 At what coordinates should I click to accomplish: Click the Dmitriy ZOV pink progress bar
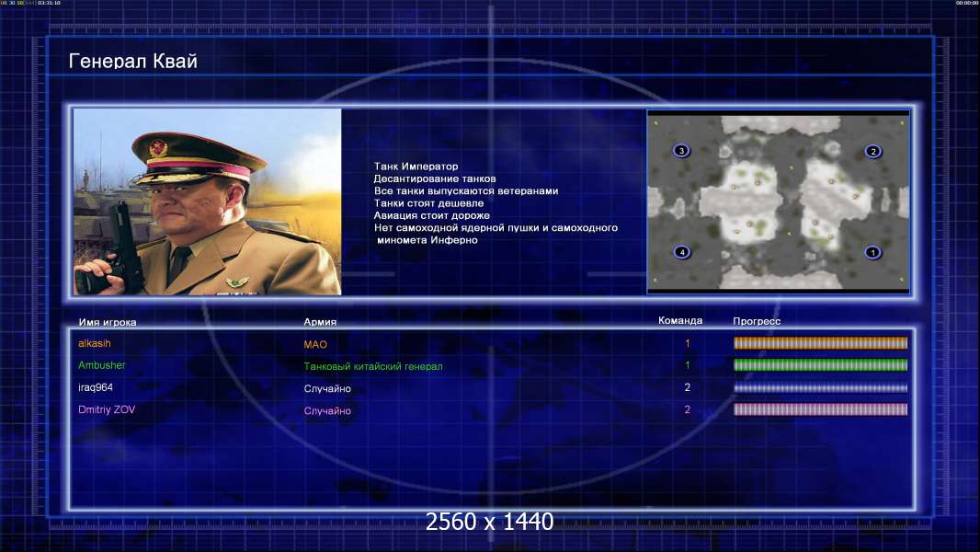[x=820, y=409]
